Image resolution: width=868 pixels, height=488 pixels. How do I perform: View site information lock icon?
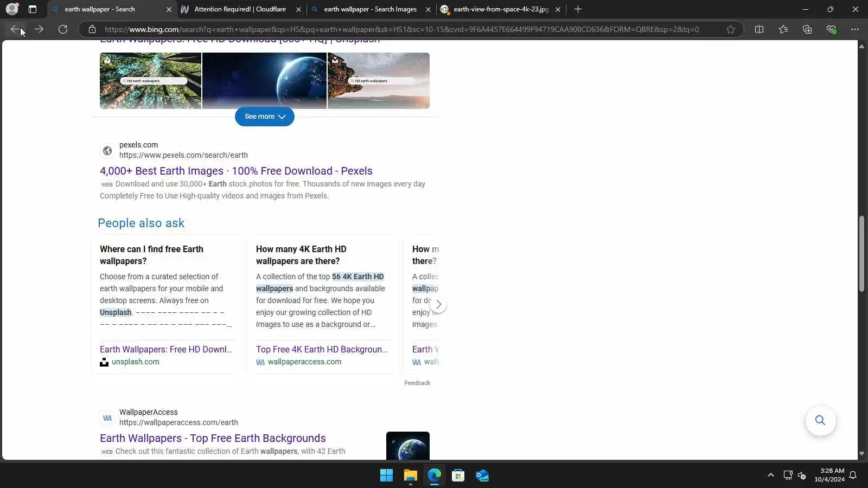[92, 29]
